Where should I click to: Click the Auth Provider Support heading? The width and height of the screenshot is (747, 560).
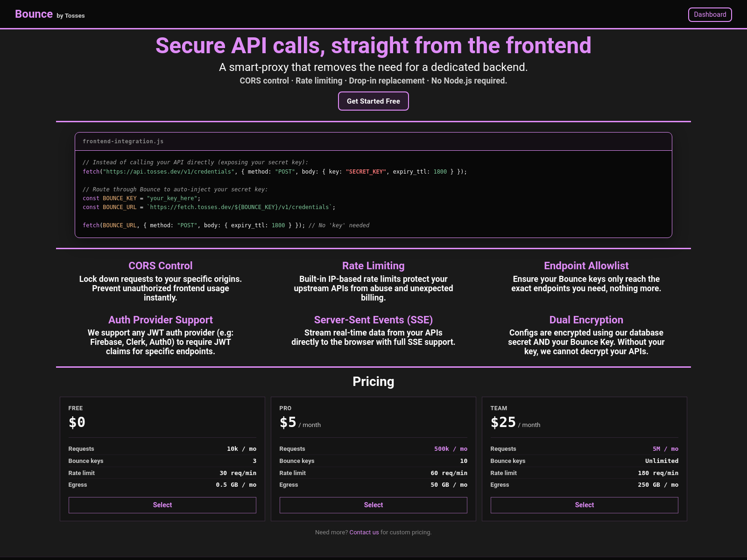click(160, 320)
